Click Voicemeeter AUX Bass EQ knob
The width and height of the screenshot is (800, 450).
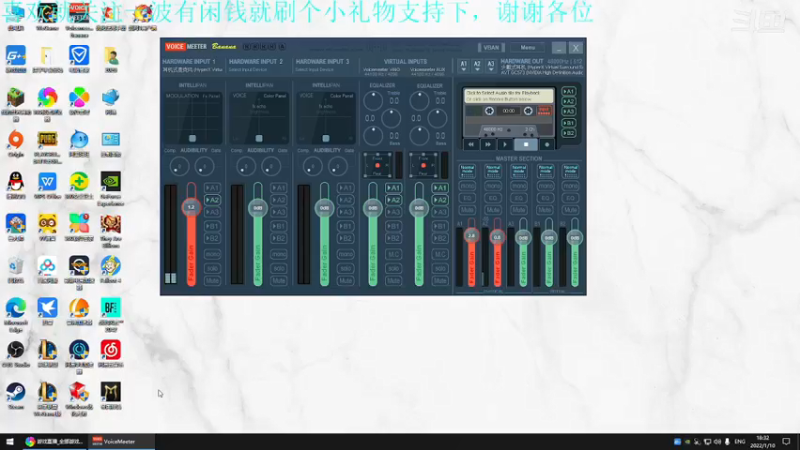(419, 135)
